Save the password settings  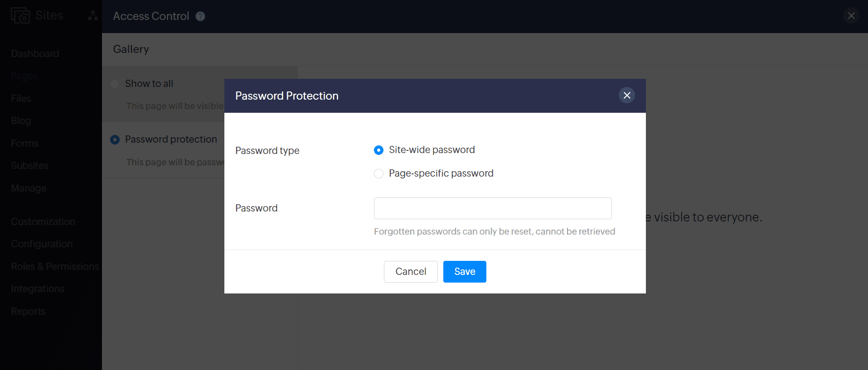pyautogui.click(x=465, y=272)
